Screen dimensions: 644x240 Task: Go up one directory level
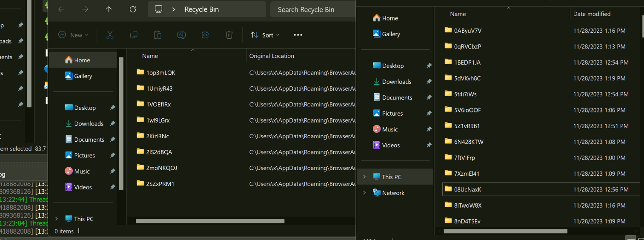click(x=109, y=9)
